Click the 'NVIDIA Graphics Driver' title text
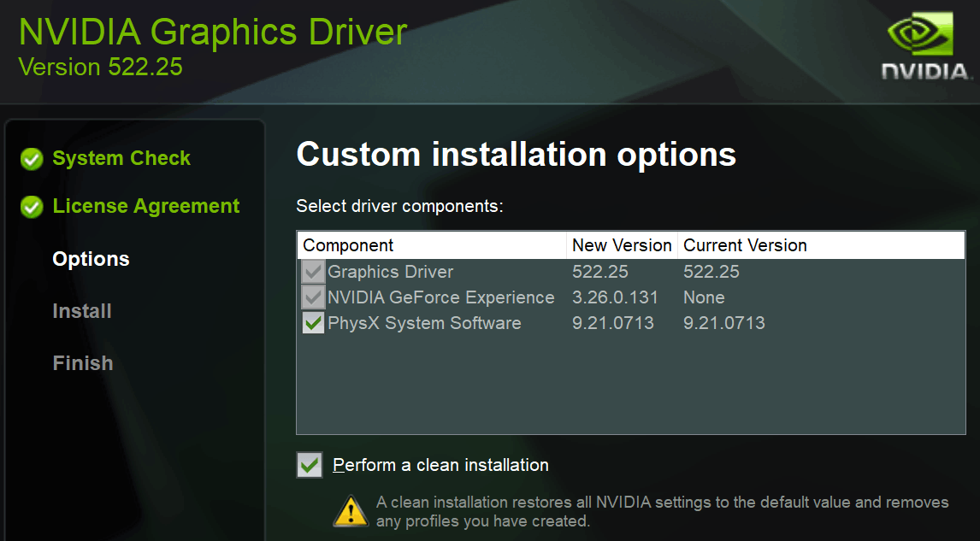Viewport: 980px width, 541px height. [213, 32]
